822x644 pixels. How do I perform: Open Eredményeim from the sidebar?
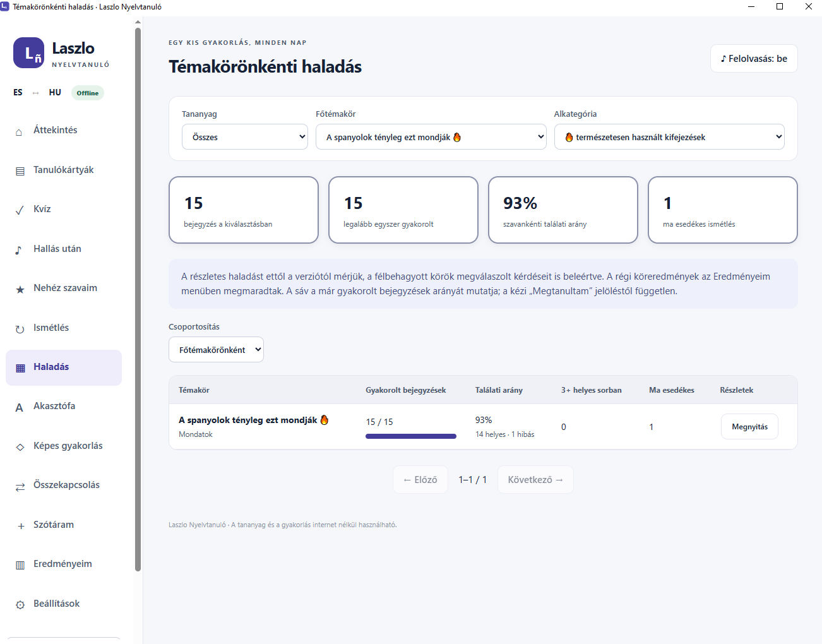point(64,564)
